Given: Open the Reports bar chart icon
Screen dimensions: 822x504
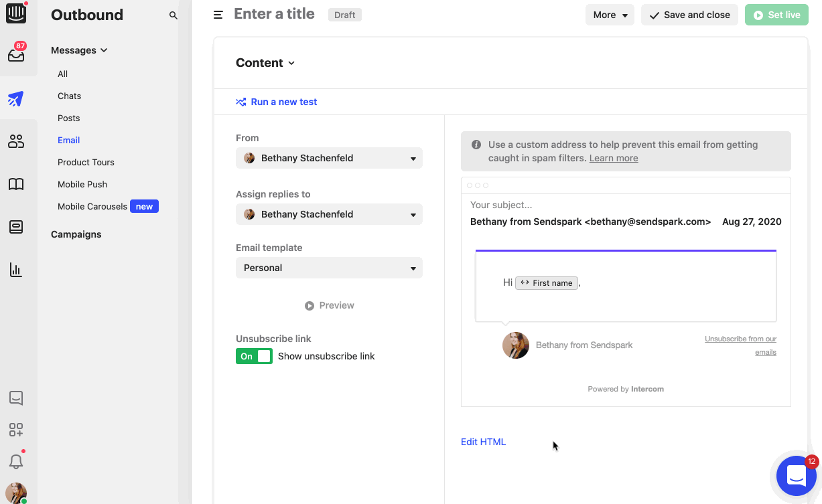Looking at the screenshot, I should 16,270.
